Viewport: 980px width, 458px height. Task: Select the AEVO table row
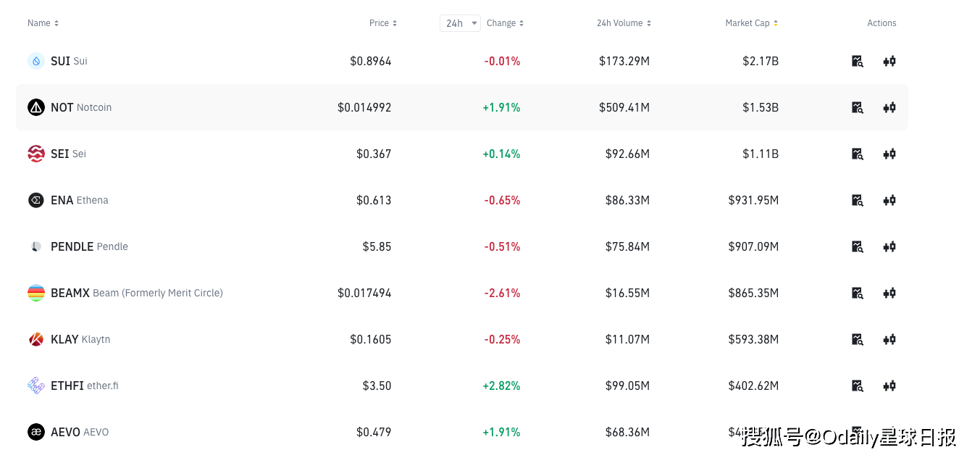tap(217, 432)
